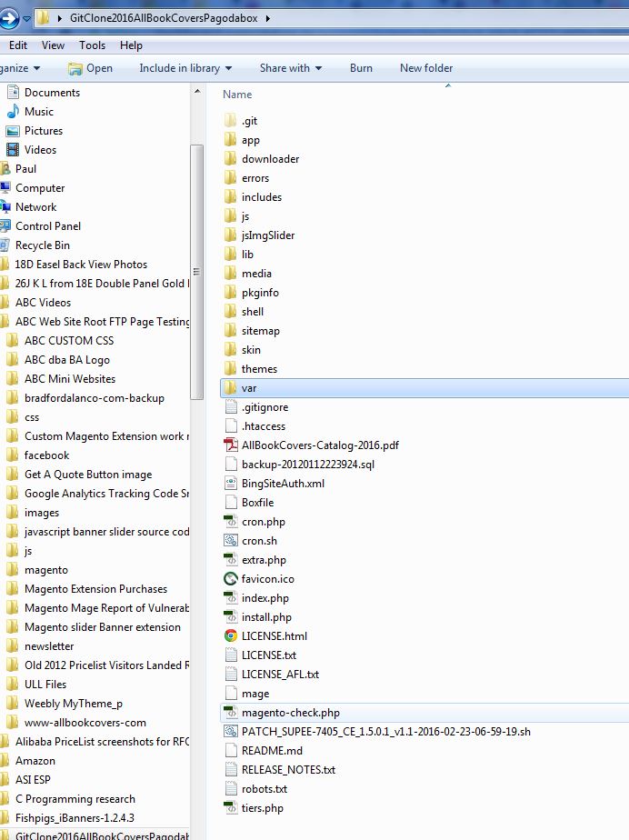The width and height of the screenshot is (629, 840).
Task: Expand breadcrumb arrow before GitClone2016AllBookCoversPagodabox
Action: pos(60,18)
